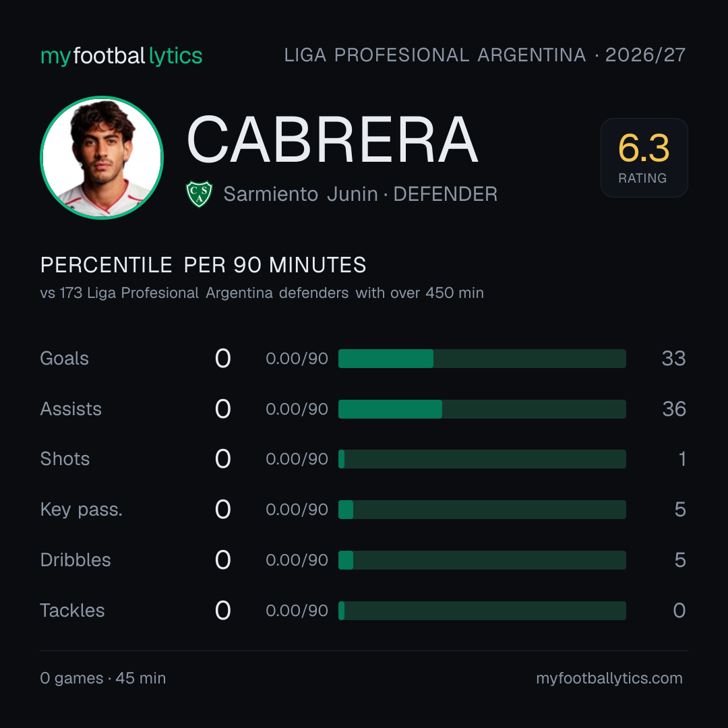Image resolution: width=728 pixels, height=728 pixels.
Task: Open the myfootballytics.com link
Action: tap(609, 678)
